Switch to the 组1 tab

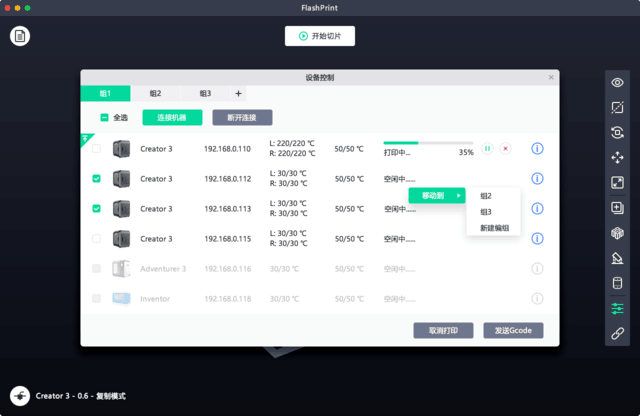(105, 93)
